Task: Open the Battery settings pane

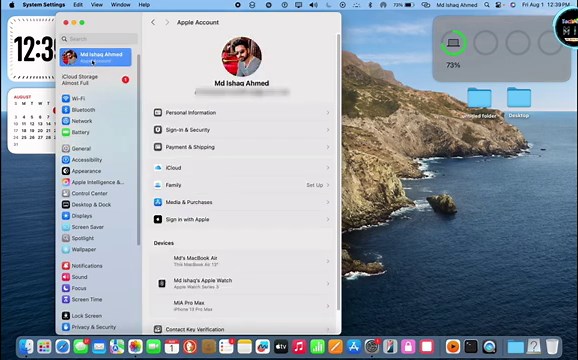Action: pyautogui.click(x=76, y=132)
